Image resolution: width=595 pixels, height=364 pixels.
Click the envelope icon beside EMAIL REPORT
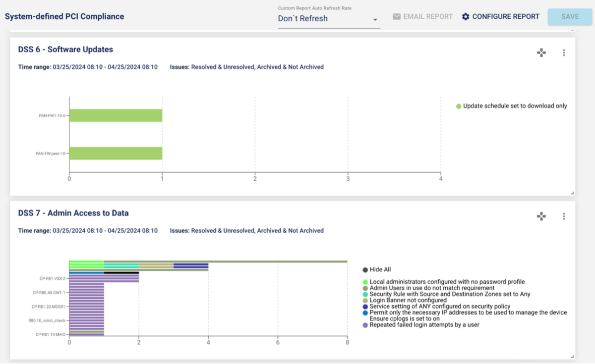point(396,16)
